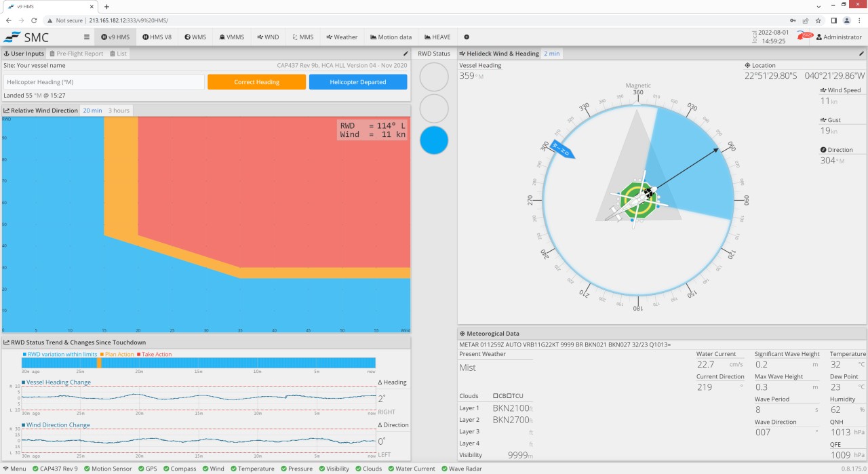Viewport: 868px width, 474px height.
Task: Click the Pressure status indicator
Action: [296, 469]
